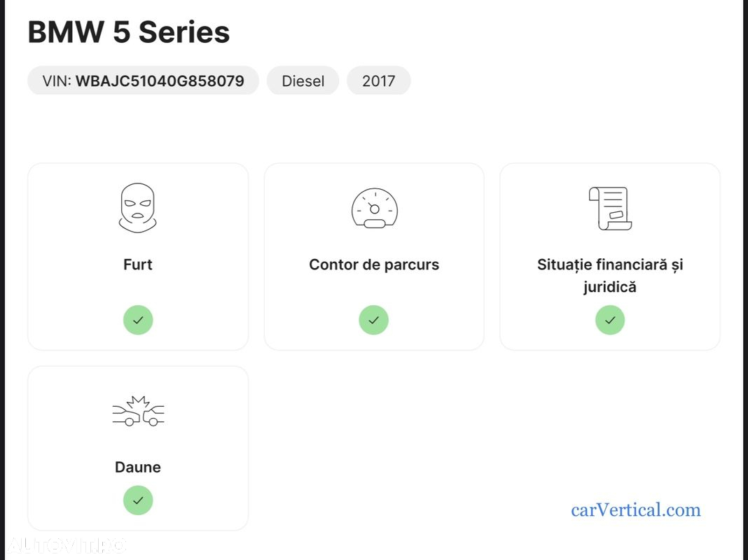Click green checkmark under Situație financiară
Viewport: 748px width, 560px height.
tap(609, 320)
